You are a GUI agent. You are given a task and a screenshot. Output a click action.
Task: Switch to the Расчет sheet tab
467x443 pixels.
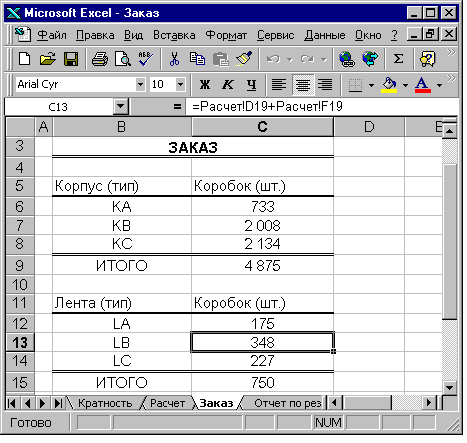[x=167, y=403]
